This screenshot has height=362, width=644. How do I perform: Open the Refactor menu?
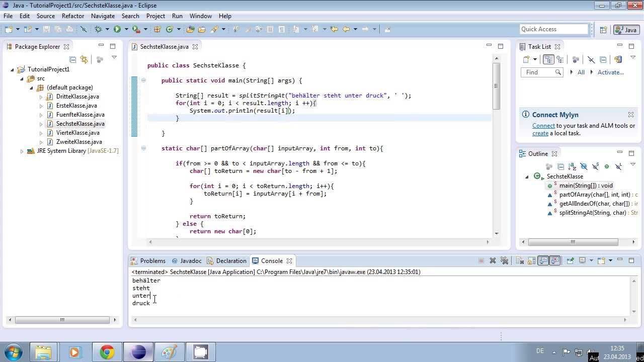pyautogui.click(x=73, y=16)
